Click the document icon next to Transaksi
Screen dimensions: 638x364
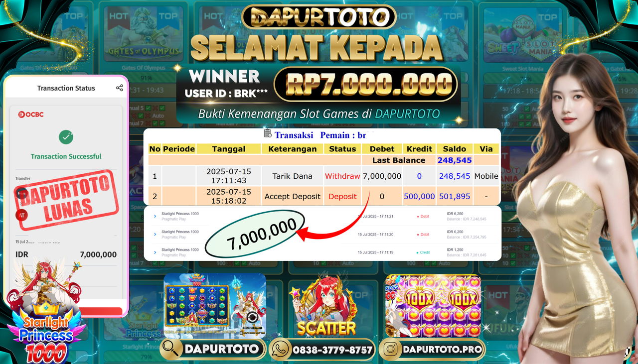(268, 133)
